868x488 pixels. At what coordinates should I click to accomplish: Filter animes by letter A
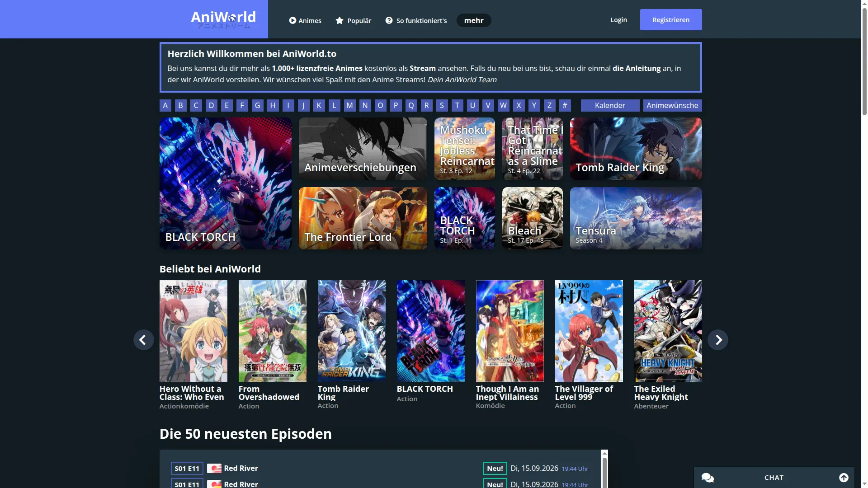(165, 105)
